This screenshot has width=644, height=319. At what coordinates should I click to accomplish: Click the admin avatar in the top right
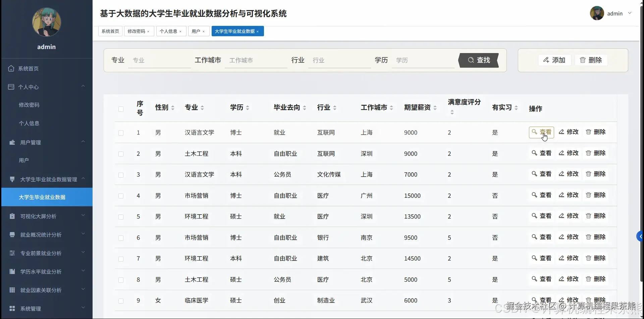coord(597,13)
